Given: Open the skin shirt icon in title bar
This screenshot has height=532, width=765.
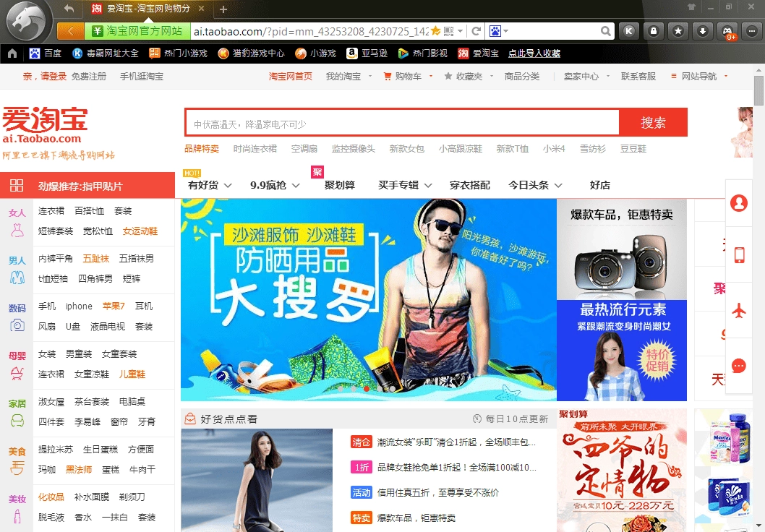Looking at the screenshot, I should pyautogui.click(x=691, y=7).
